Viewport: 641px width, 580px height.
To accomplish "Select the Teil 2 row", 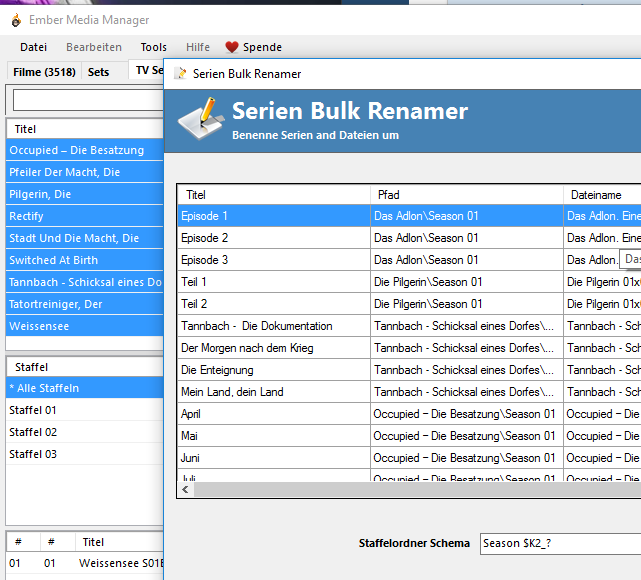I will click(x=409, y=304).
